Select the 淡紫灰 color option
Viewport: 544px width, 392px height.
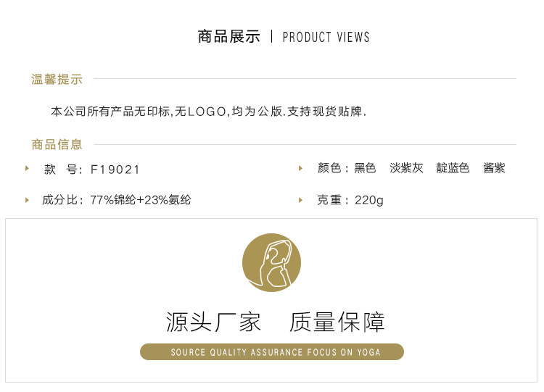pos(406,168)
